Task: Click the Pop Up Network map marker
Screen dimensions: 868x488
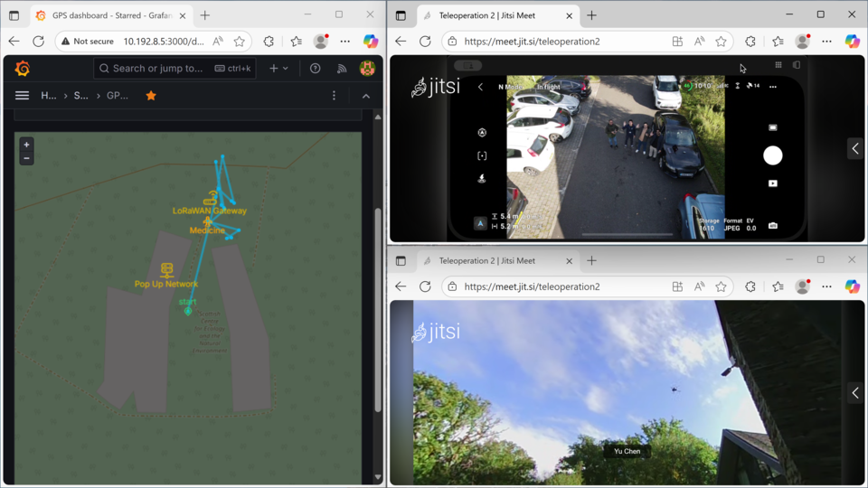Action: pyautogui.click(x=166, y=270)
